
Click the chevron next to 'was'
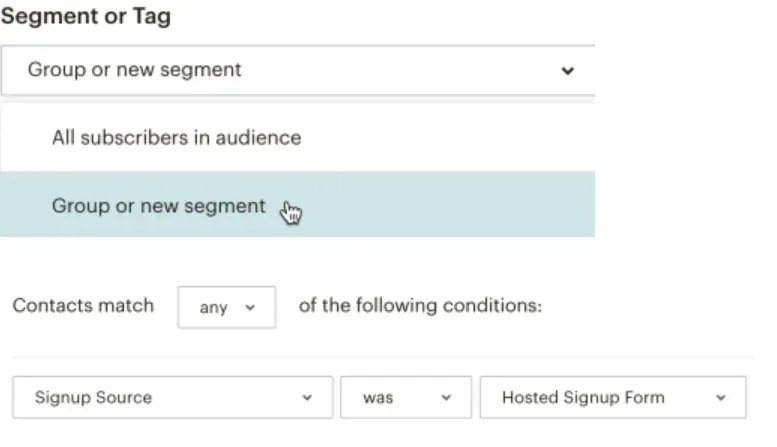coord(446,397)
